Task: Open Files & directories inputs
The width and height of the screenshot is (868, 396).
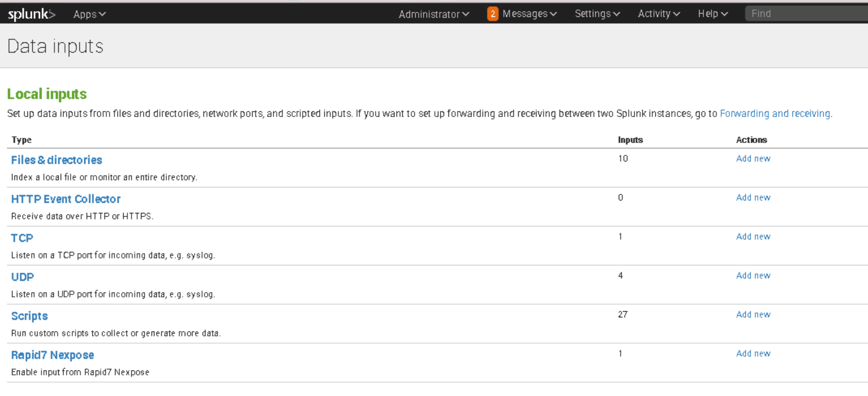Action: (57, 160)
